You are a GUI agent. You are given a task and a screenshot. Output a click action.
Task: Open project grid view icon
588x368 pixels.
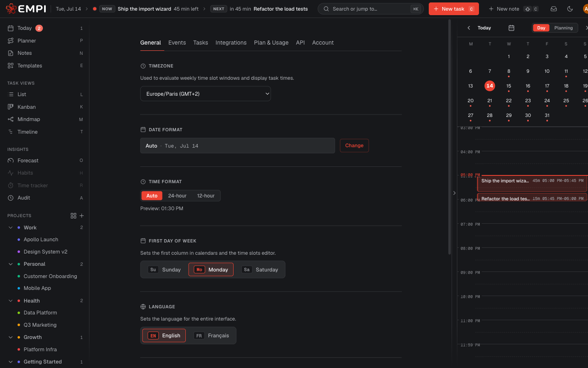pos(73,215)
